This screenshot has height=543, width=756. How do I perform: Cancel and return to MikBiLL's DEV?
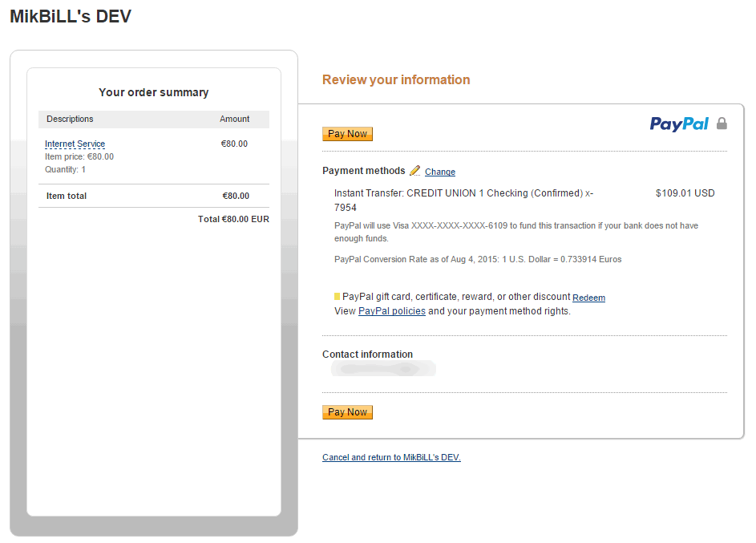[391, 457]
